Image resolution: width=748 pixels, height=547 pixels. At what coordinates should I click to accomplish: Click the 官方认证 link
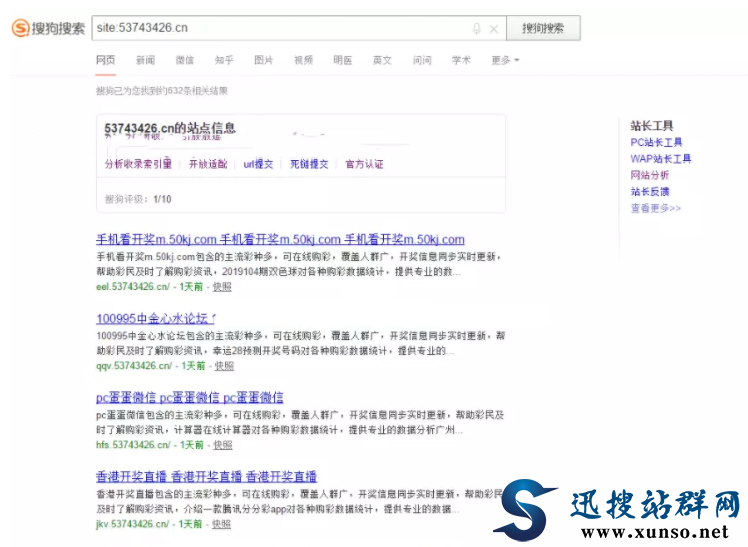coord(364,164)
